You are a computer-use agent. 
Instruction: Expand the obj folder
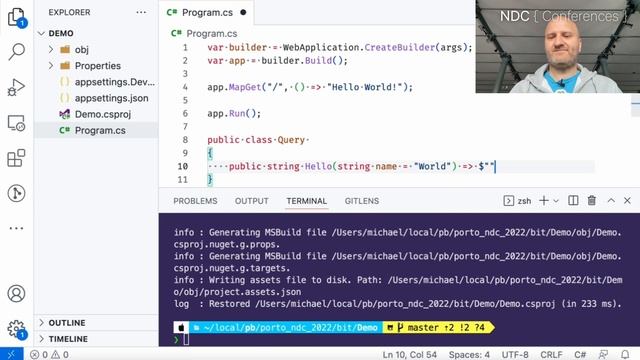tap(51, 49)
